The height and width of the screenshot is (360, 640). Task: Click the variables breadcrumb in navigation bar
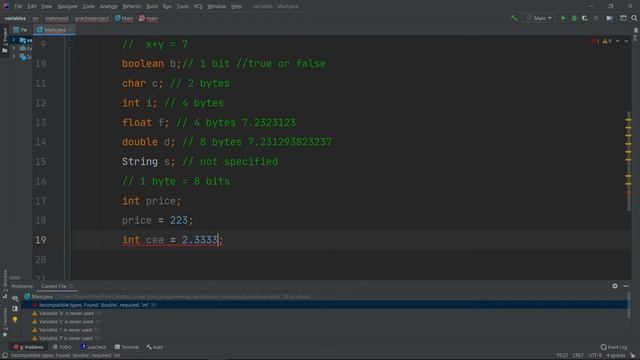(x=16, y=18)
